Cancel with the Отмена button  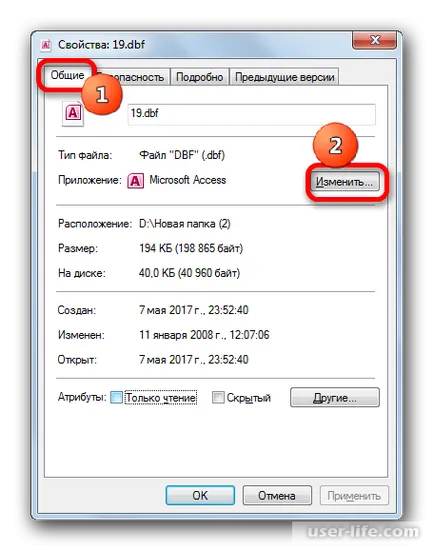tap(277, 495)
